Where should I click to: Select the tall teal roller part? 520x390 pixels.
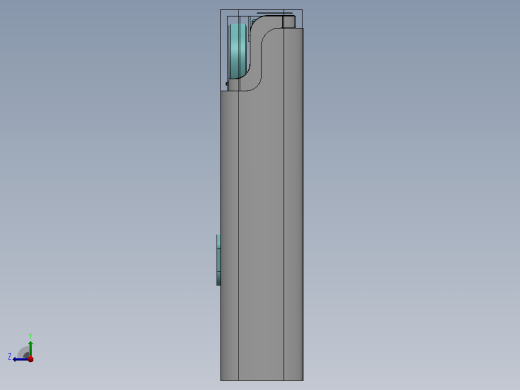tap(238, 51)
